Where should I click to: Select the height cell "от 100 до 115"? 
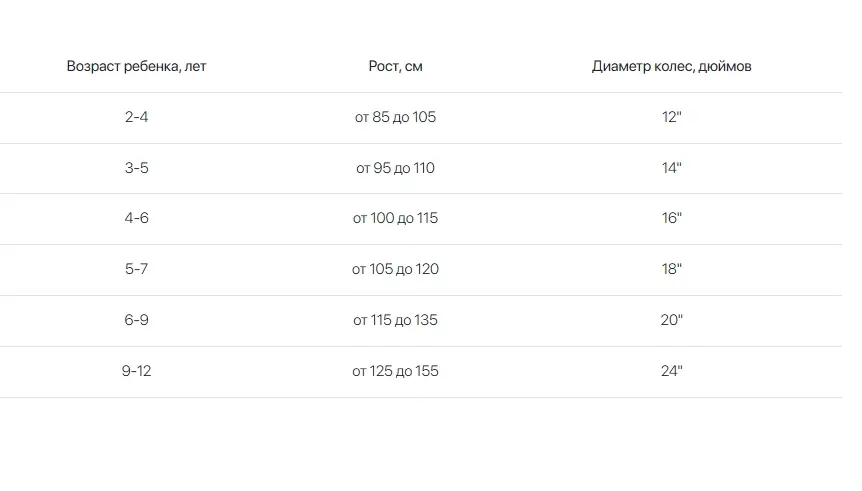coord(395,218)
